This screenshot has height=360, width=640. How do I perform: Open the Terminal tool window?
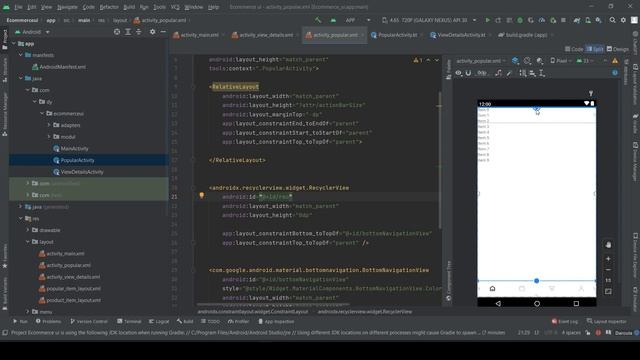coord(129,322)
